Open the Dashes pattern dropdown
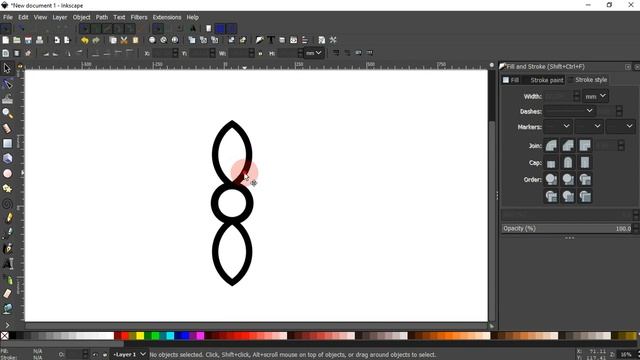The height and width of the screenshot is (360, 640). 569,111
